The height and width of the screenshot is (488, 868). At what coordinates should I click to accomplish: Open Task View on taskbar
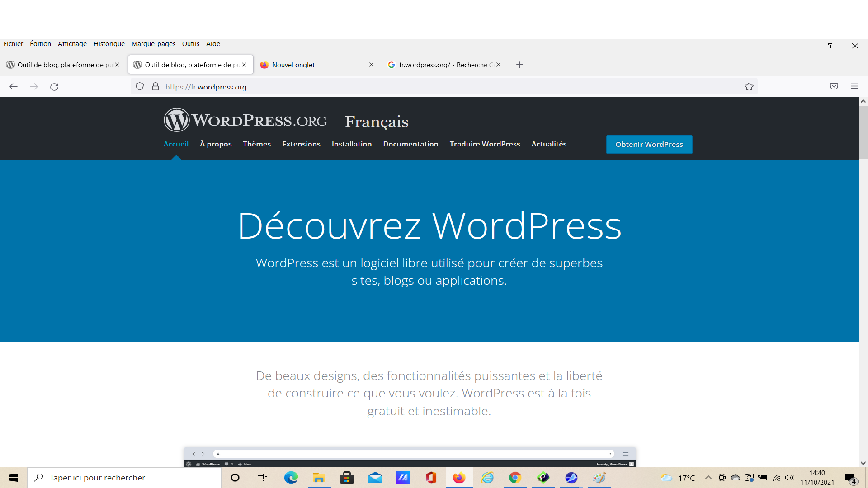point(262,478)
